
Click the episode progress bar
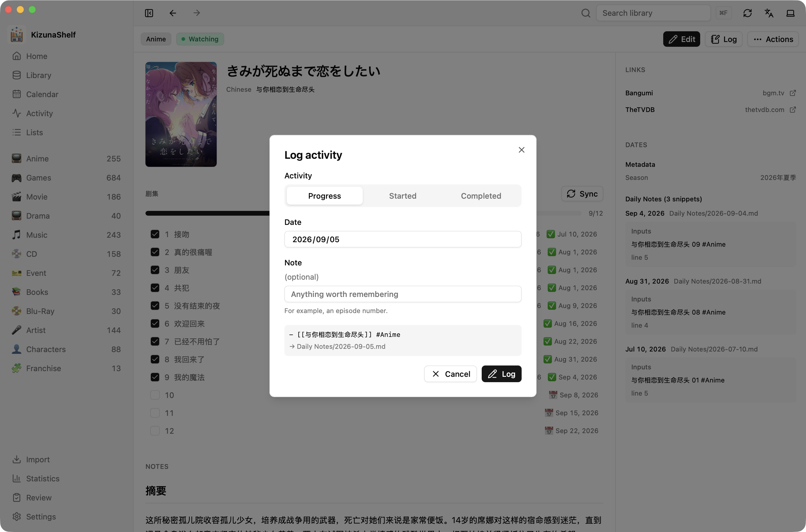tap(363, 213)
